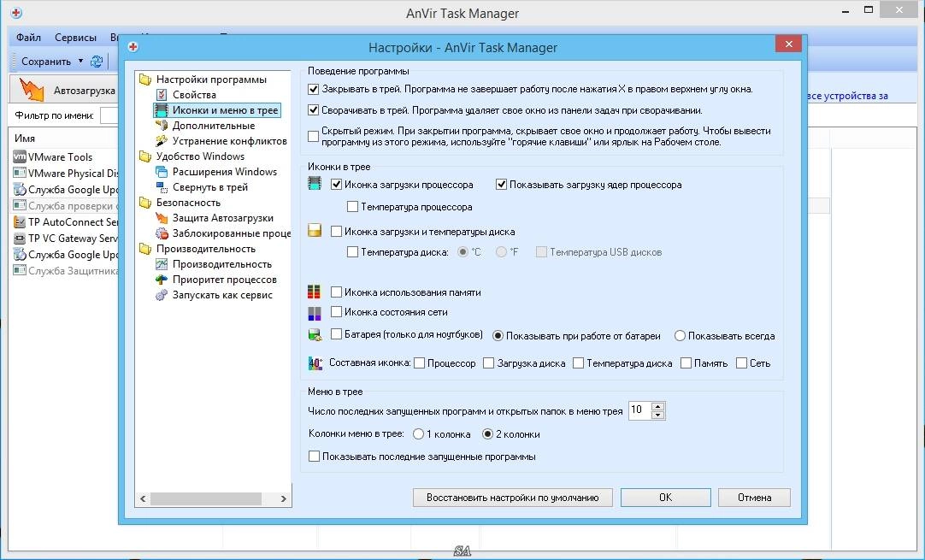Image resolution: width=925 pixels, height=560 pixels.
Task: Enable Скрытый режим checkbox
Action: click(x=313, y=136)
